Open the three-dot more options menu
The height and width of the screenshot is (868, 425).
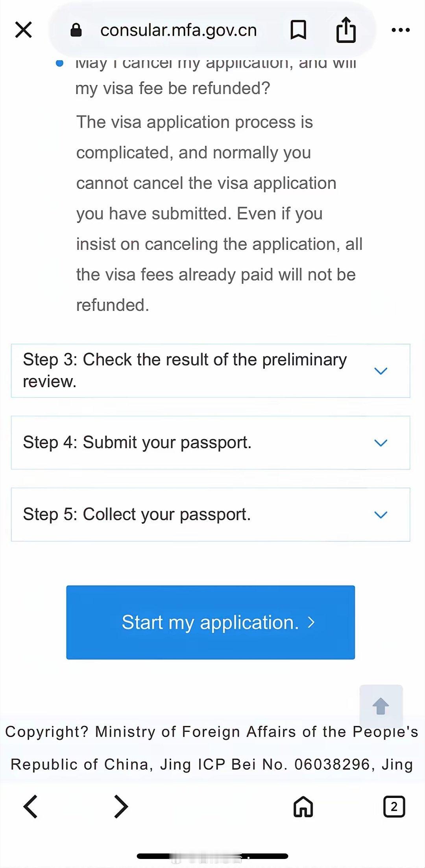[401, 30]
